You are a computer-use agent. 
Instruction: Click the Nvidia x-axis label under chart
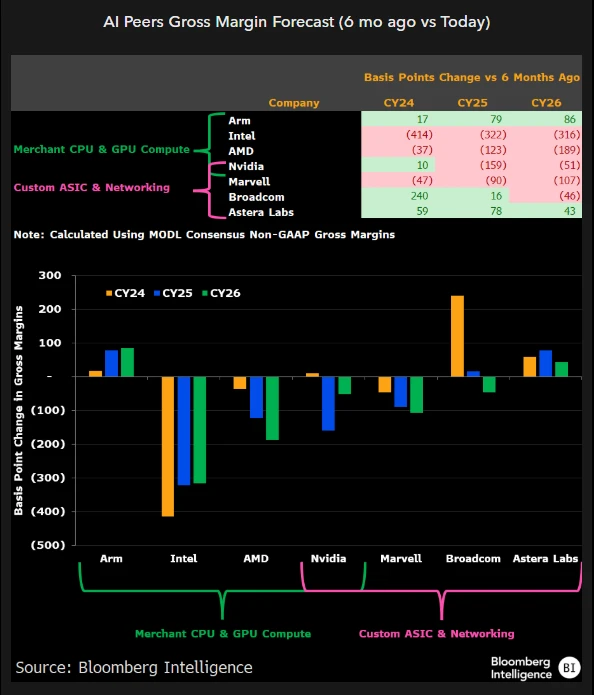coord(328,558)
